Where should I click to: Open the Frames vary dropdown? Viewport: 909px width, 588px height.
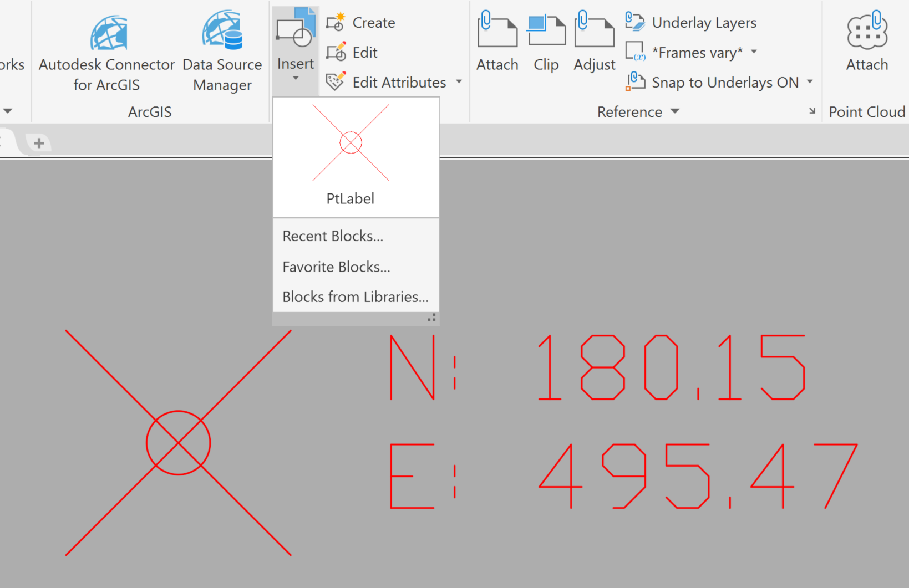click(754, 52)
